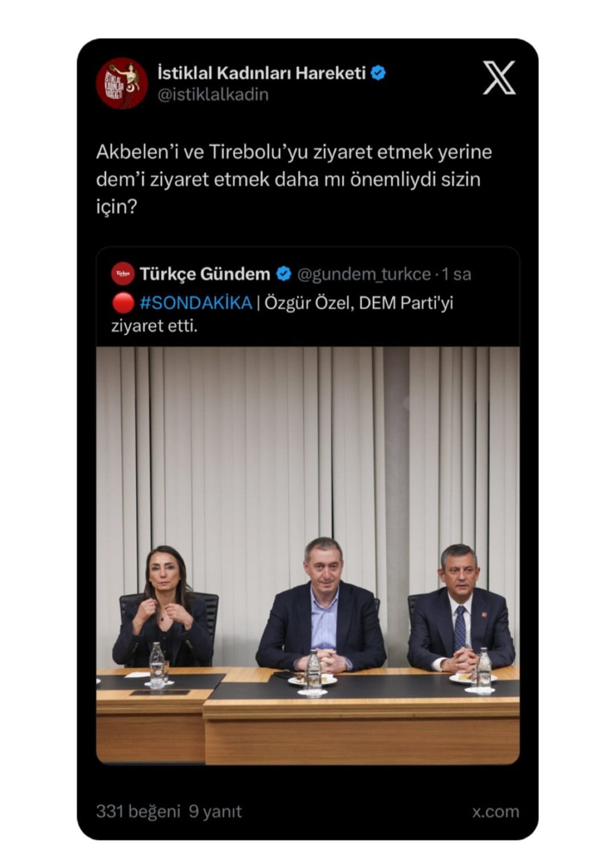Screen dimensions: 616x860
Task: Click the verified badge beside Türkçe Gündem
Action: point(283,274)
